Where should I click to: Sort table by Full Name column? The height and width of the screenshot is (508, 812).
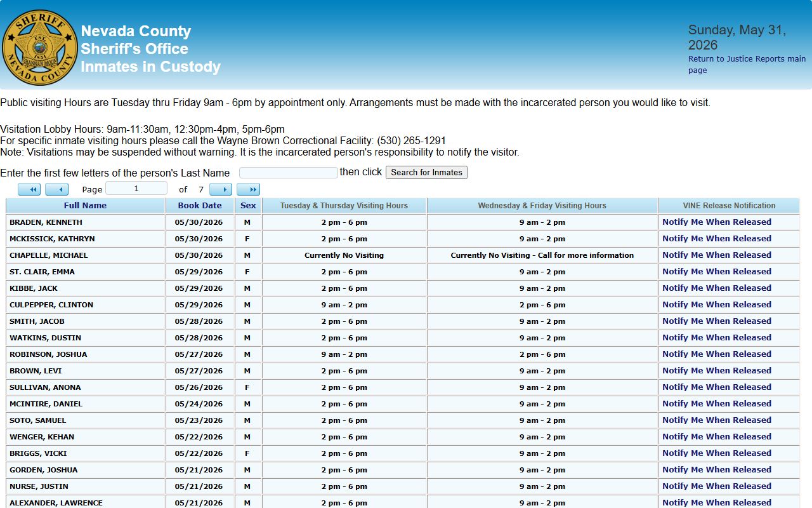[x=85, y=206]
